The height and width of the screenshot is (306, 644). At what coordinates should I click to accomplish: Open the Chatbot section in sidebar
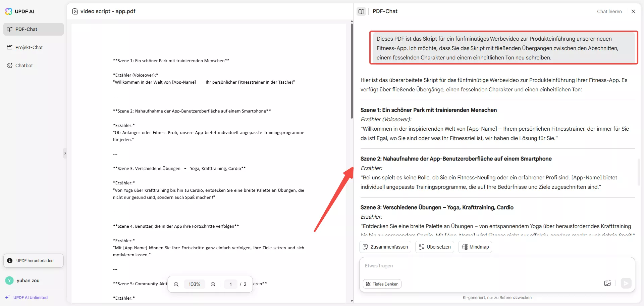pos(24,65)
